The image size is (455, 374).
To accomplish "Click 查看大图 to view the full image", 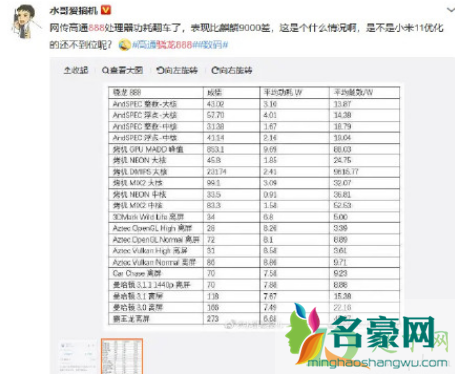I will tap(122, 70).
